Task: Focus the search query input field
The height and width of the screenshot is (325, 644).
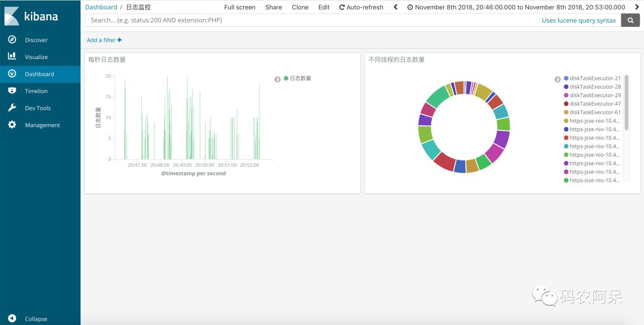Action: pos(312,20)
